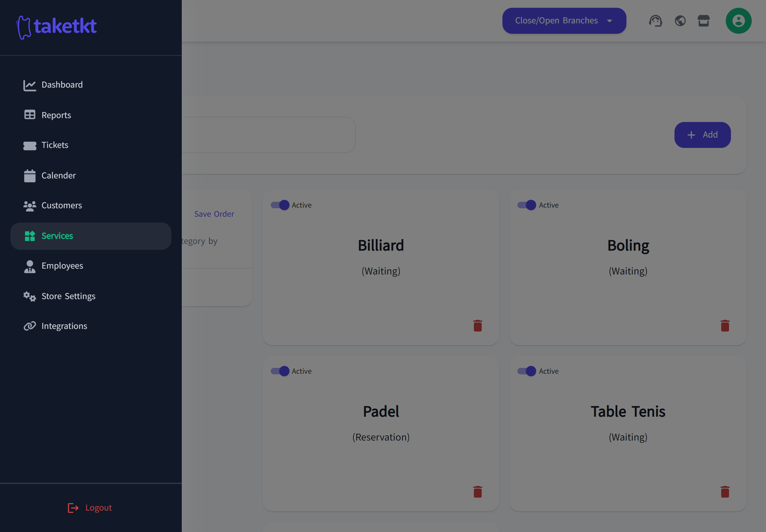766x532 pixels.
Task: Click the Employees person icon
Action: point(30,266)
